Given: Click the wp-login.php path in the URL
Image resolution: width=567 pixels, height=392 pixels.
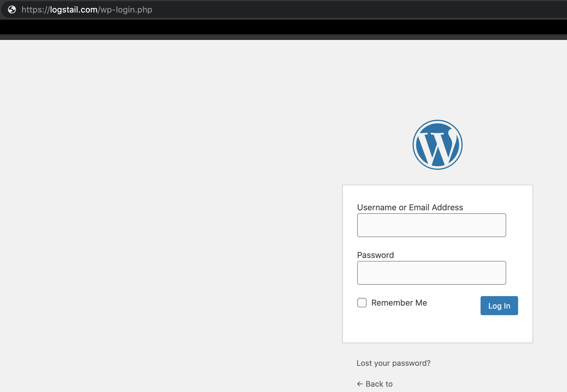Looking at the screenshot, I should 126,10.
